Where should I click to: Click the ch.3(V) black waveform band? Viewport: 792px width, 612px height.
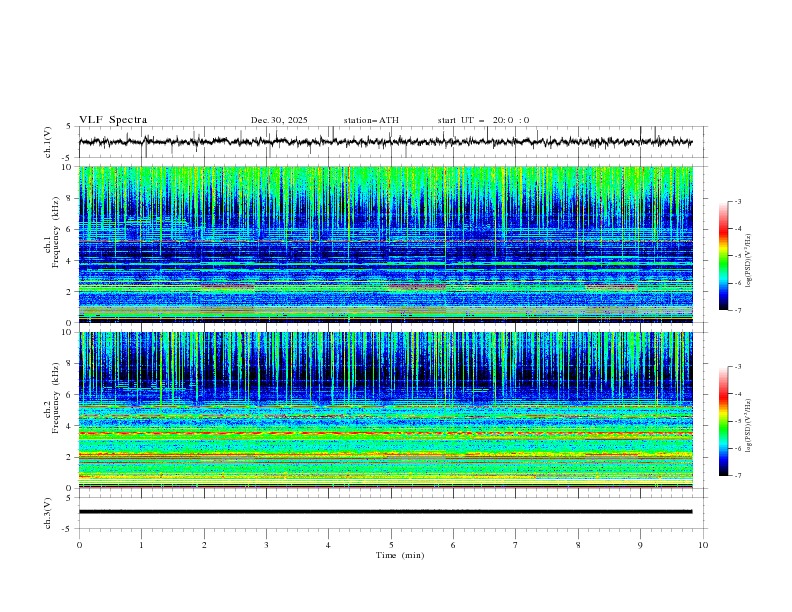point(385,512)
